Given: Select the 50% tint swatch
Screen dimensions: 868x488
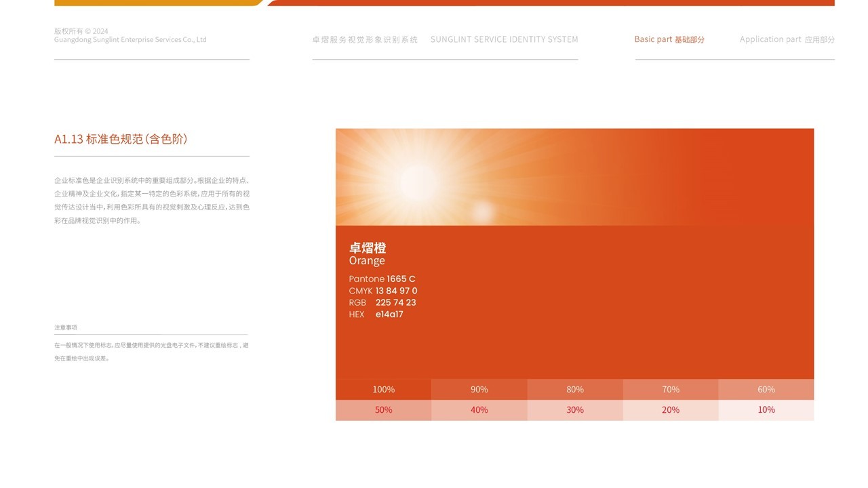Looking at the screenshot, I should coord(383,409).
